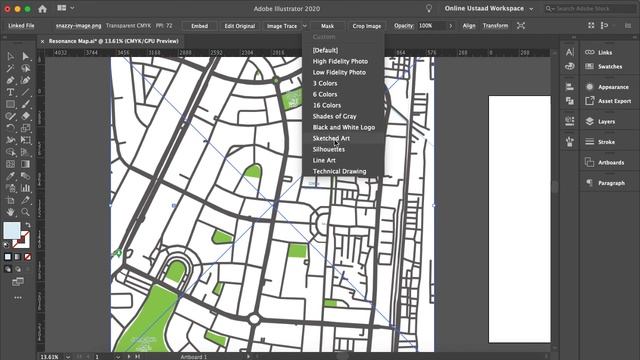640x360 pixels.
Task: Swap fill and stroke colors
Action: click(x=28, y=225)
